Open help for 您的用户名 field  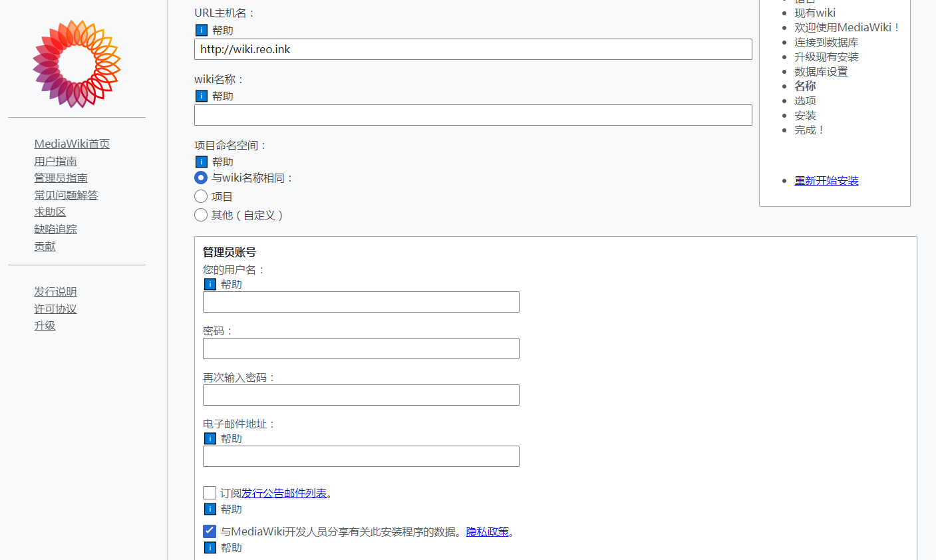pos(210,284)
